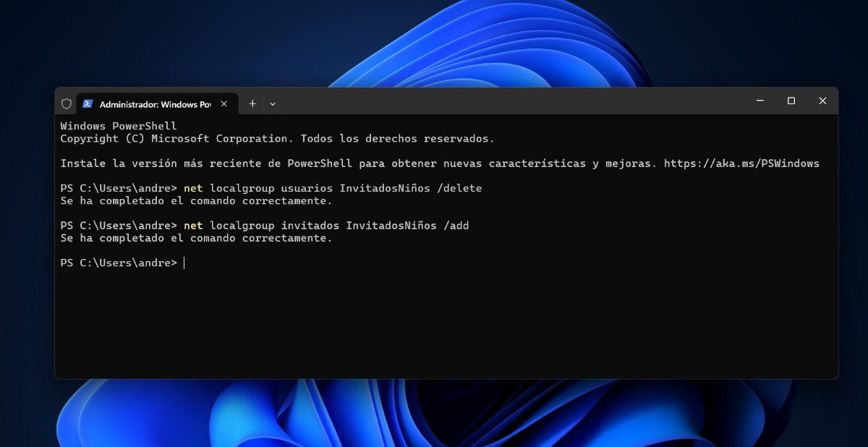
Task: Open the https://aka.ms/PSWindows link
Action: coord(741,163)
